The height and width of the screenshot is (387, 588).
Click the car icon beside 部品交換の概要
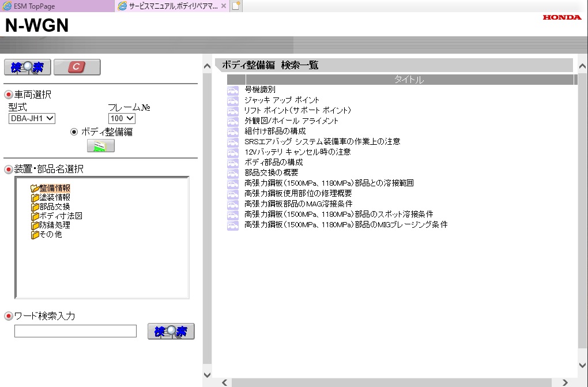pos(233,174)
